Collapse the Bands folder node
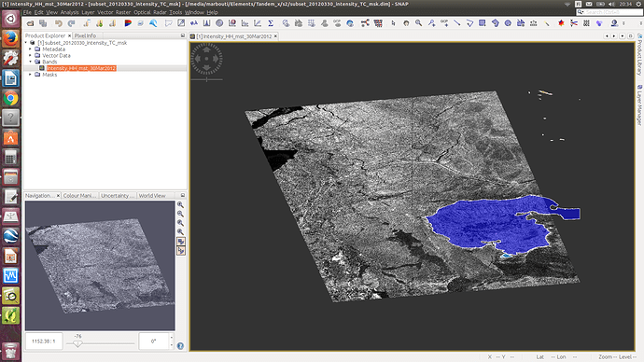This screenshot has height=362, width=644. coord(31,62)
